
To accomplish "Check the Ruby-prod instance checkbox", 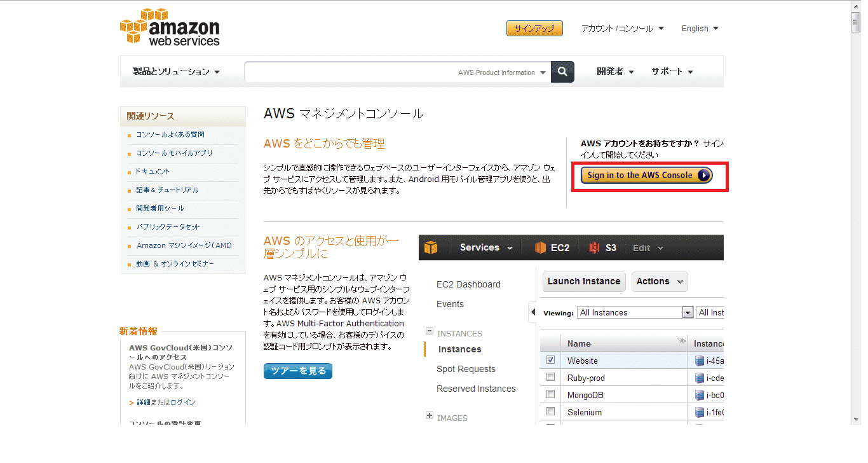I will [x=551, y=377].
